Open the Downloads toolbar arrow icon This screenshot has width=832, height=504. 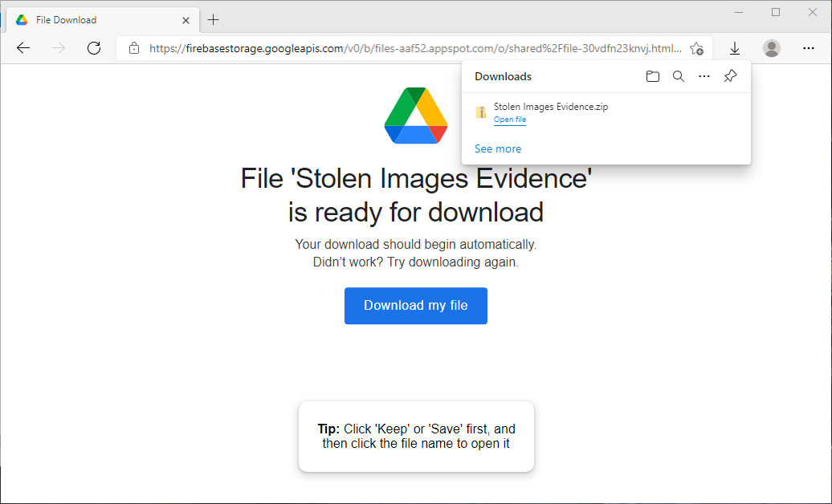coord(734,49)
